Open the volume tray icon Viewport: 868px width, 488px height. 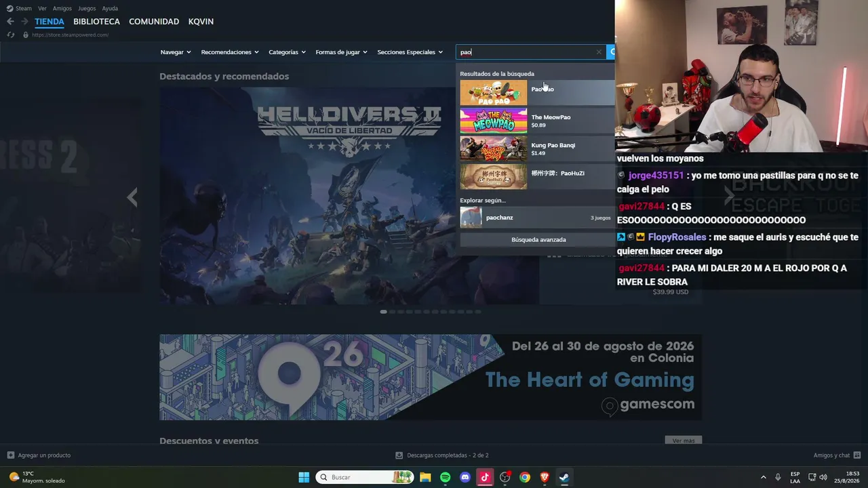tap(823, 477)
